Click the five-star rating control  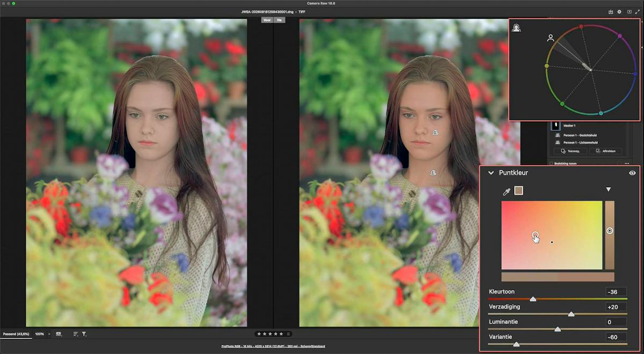point(270,334)
